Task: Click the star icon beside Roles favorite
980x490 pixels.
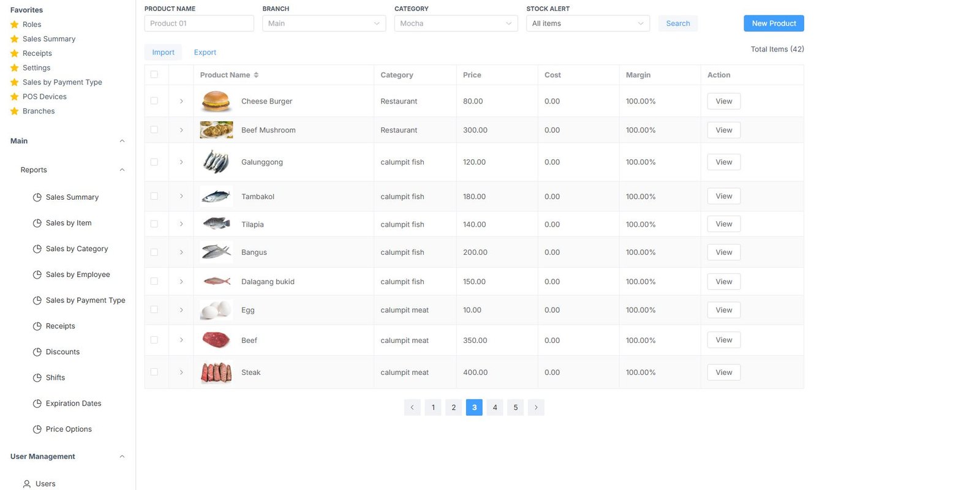Action: [x=15, y=24]
